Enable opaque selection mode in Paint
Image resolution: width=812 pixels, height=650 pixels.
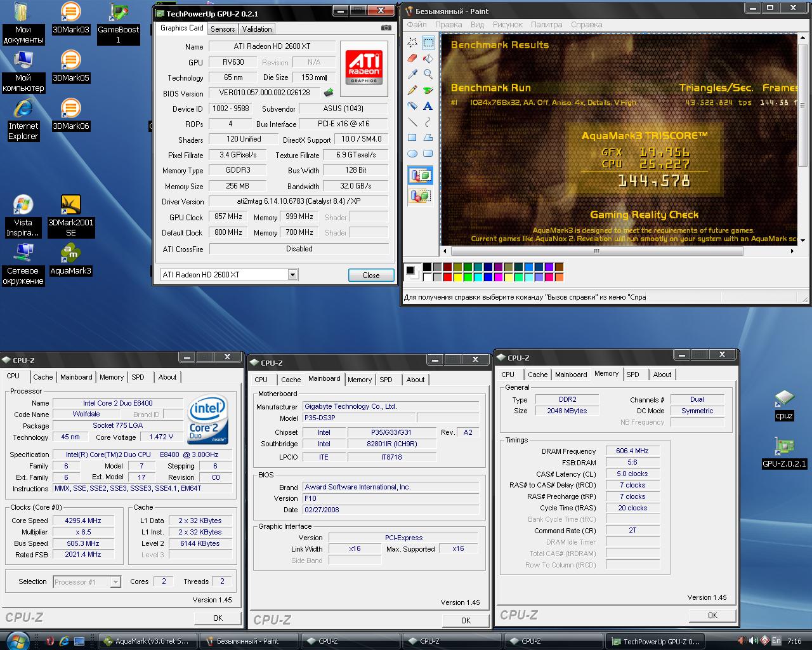point(420,176)
